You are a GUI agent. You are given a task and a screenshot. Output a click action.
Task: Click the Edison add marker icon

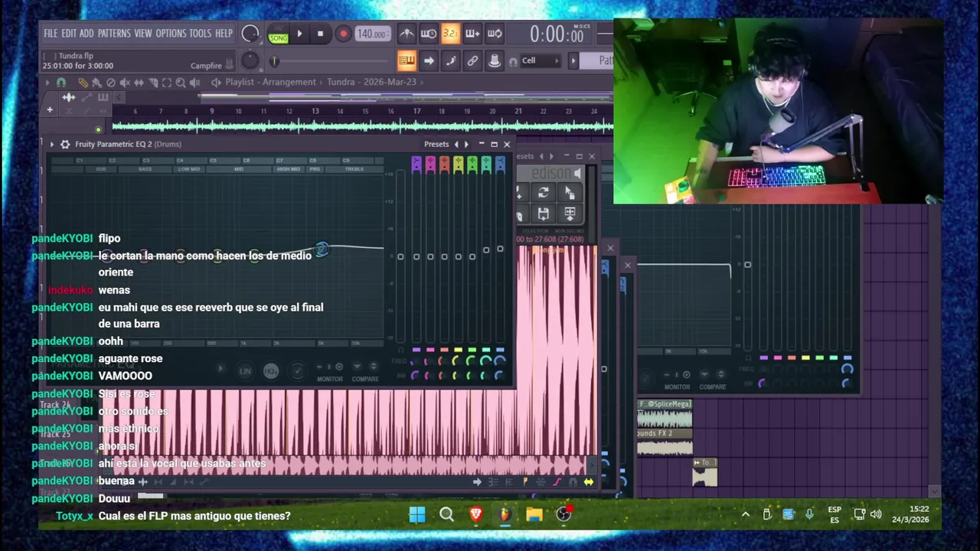click(525, 481)
